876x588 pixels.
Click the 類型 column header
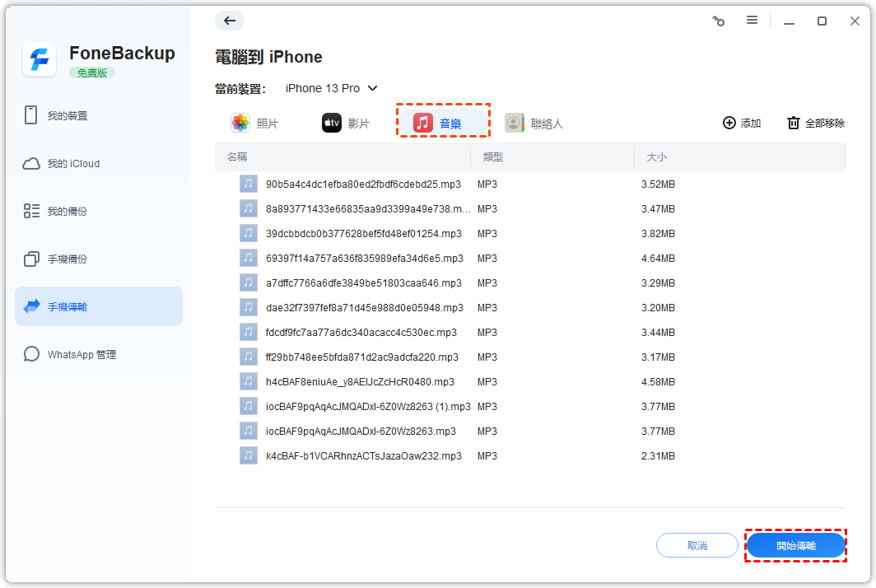(492, 157)
